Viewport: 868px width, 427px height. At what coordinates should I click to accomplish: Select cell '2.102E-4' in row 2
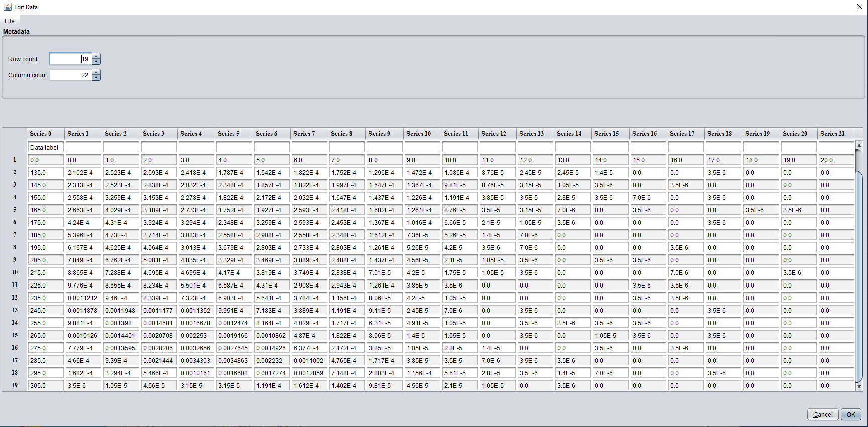[x=83, y=173]
